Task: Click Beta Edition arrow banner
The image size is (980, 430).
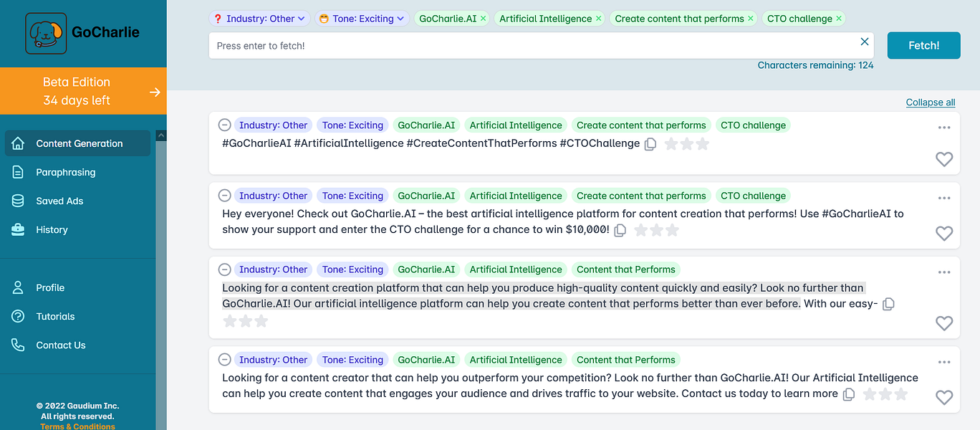Action: [83, 91]
